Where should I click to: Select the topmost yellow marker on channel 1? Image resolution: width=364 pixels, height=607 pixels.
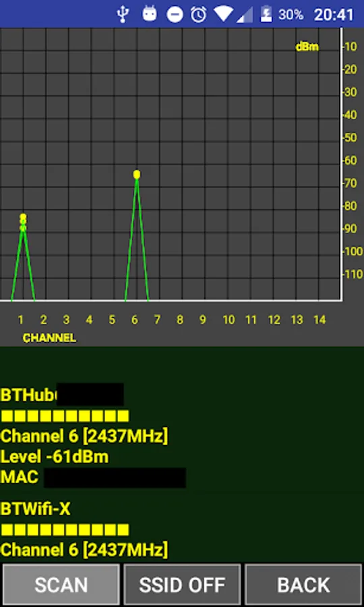point(23,216)
